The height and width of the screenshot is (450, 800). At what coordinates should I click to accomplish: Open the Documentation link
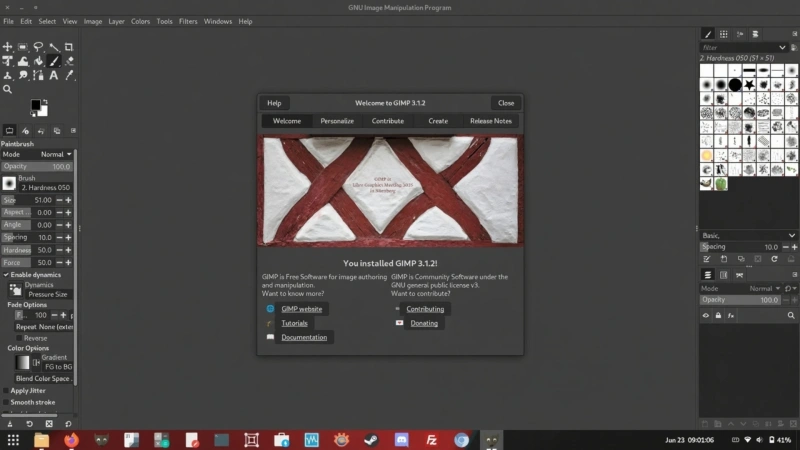click(x=304, y=337)
